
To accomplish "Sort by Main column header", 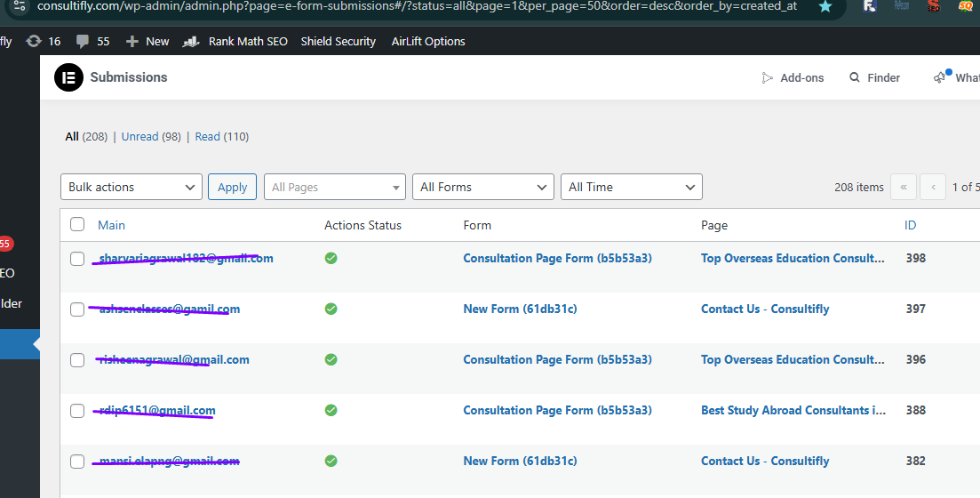I will (x=111, y=225).
